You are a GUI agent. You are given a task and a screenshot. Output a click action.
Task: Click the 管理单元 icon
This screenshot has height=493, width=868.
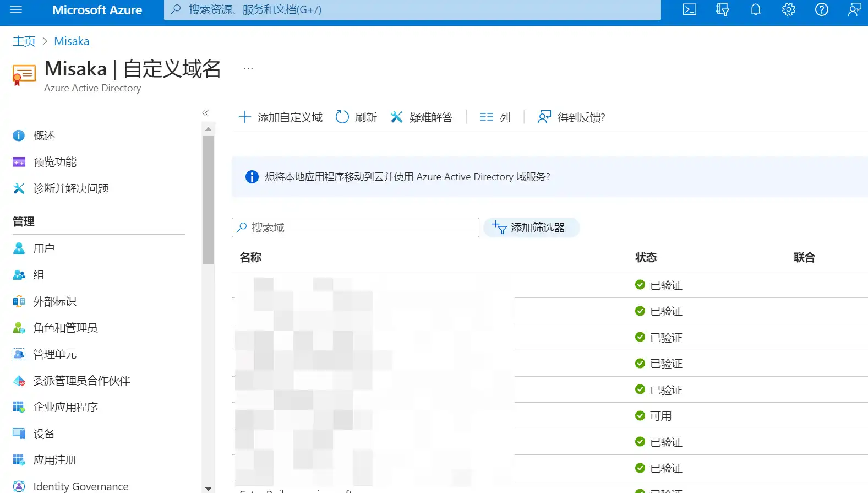(x=19, y=354)
